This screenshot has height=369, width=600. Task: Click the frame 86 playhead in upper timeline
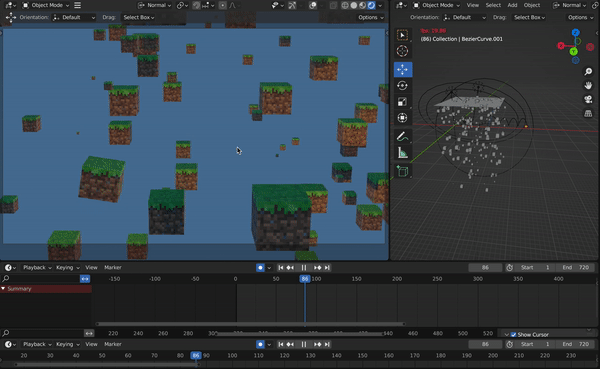pos(305,279)
